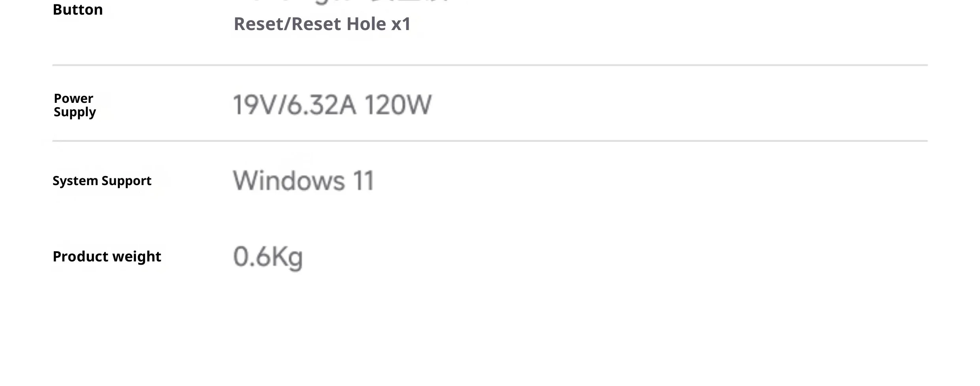Click the word "Support" in System Support
The height and width of the screenshot is (386, 980).
pos(126,181)
